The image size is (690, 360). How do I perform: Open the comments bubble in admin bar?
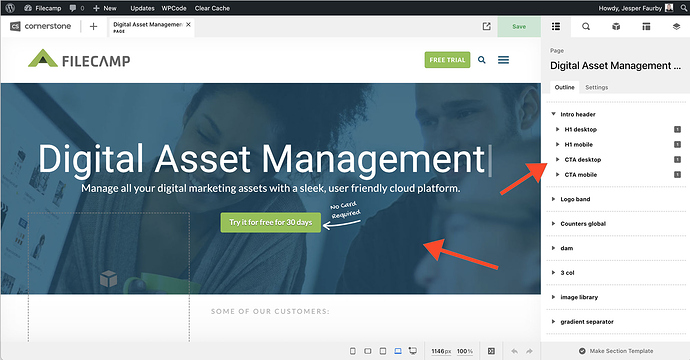tap(77, 8)
